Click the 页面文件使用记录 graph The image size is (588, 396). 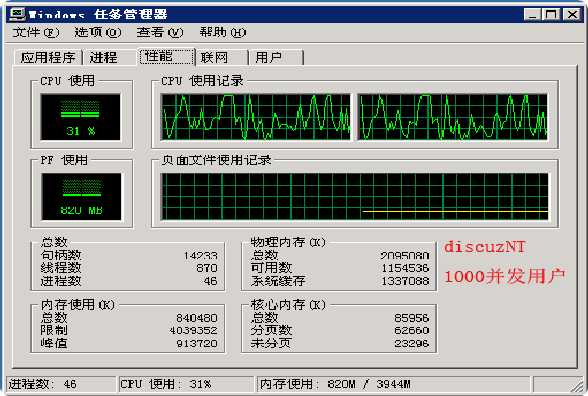354,196
